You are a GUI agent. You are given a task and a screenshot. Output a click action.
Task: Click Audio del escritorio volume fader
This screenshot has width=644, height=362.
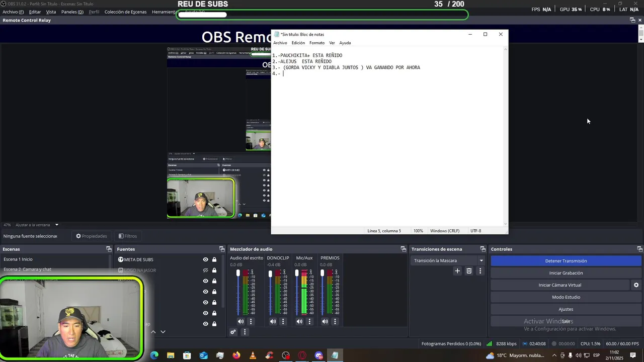(238, 273)
